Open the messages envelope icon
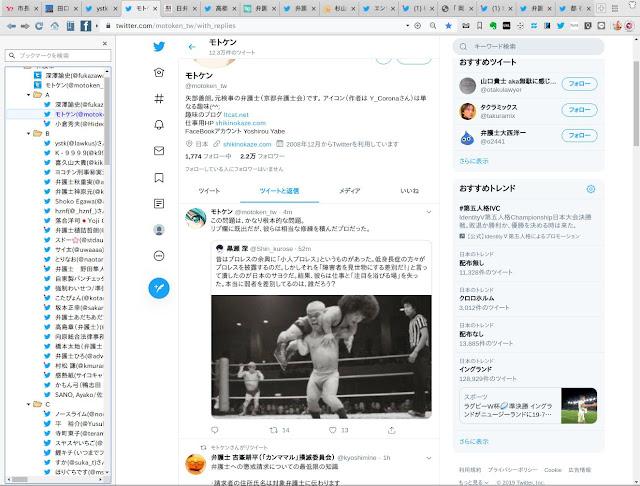Image resolution: width=640 pixels, height=486 pixels. pyautogui.click(x=159, y=151)
